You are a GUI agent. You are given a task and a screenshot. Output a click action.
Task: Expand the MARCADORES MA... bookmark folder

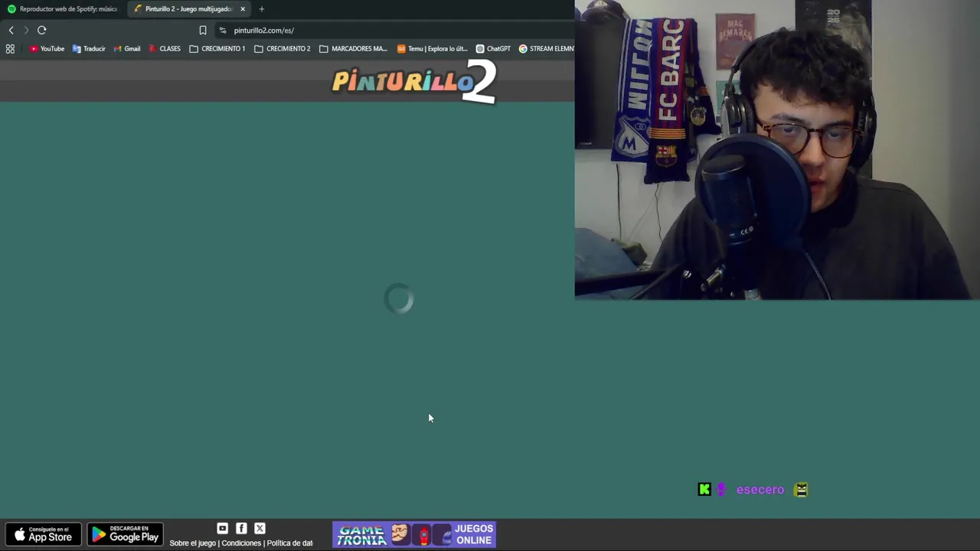pos(353,49)
